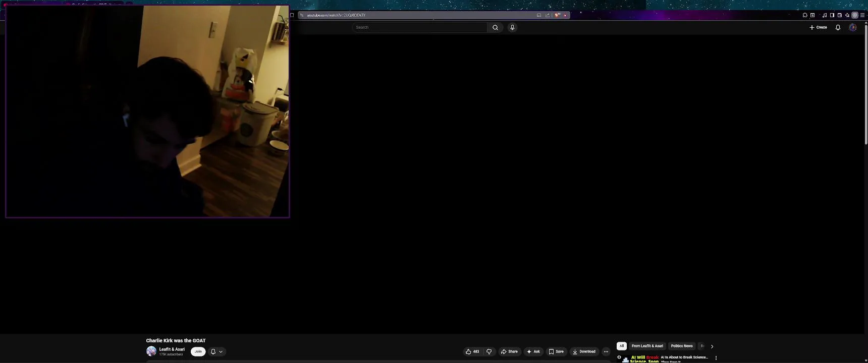Open browser extensions puzzle icon
The image size is (868, 363).
coord(805,15)
